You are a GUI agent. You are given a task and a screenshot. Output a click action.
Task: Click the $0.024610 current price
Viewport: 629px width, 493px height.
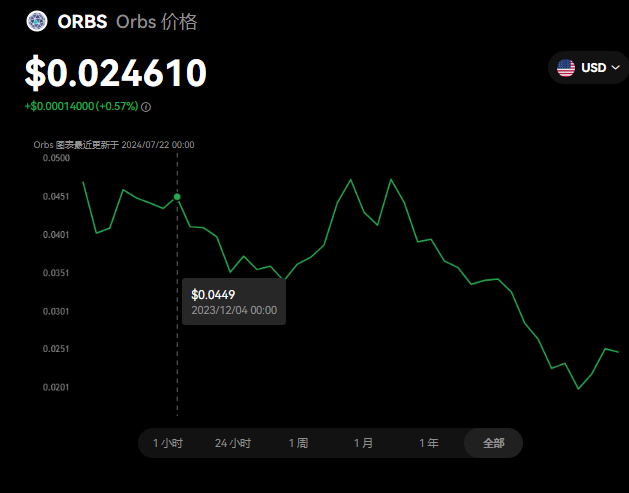(116, 73)
